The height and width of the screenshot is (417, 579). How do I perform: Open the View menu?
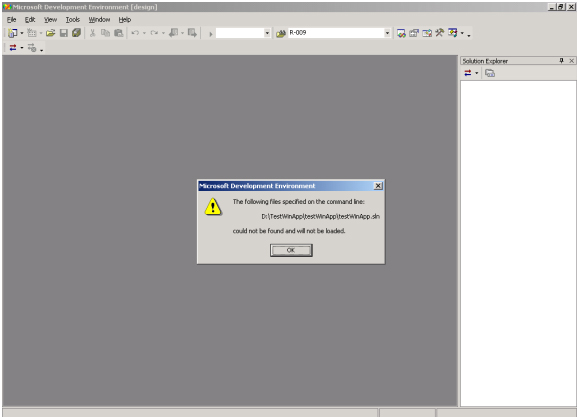[x=50, y=20]
